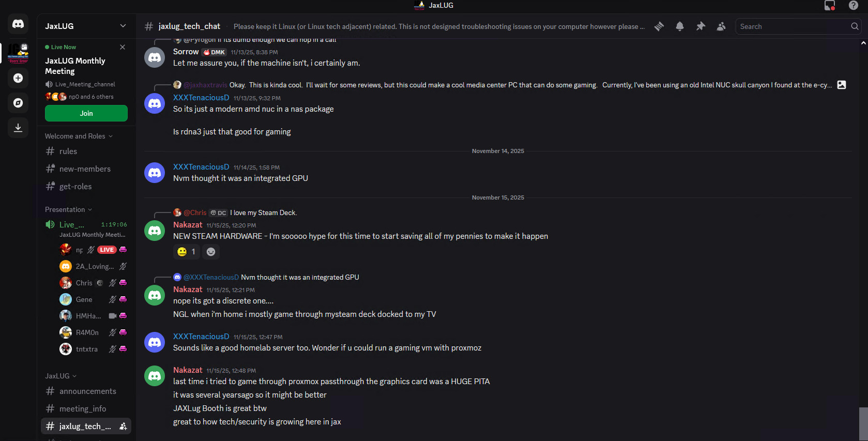This screenshot has width=868, height=441.
Task: Click the Search input field
Action: 794,26
